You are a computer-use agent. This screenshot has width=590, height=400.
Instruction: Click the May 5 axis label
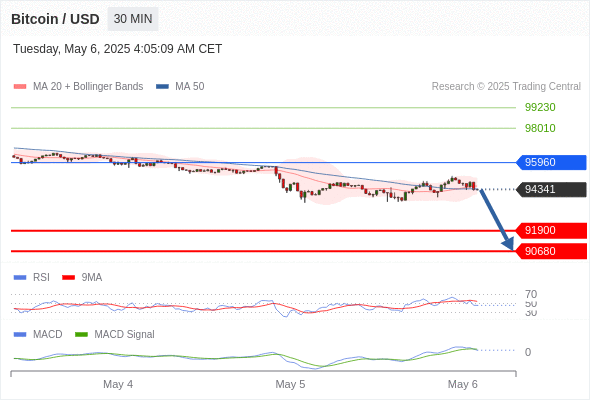pos(290,384)
